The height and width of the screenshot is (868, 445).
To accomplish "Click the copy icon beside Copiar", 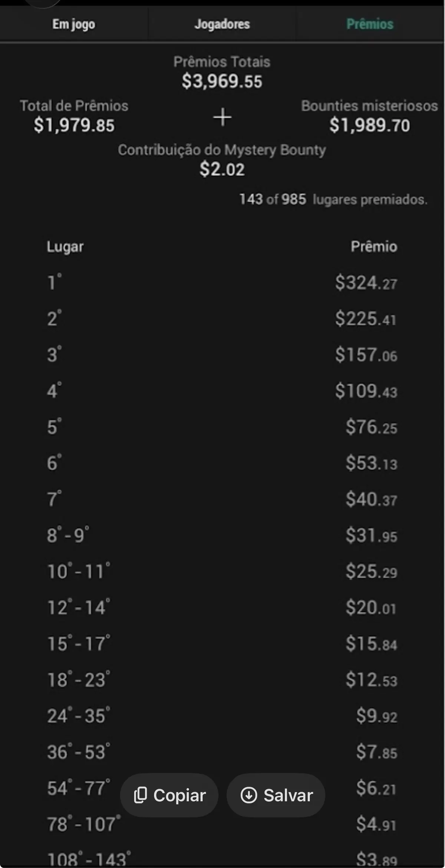I will coord(141,795).
